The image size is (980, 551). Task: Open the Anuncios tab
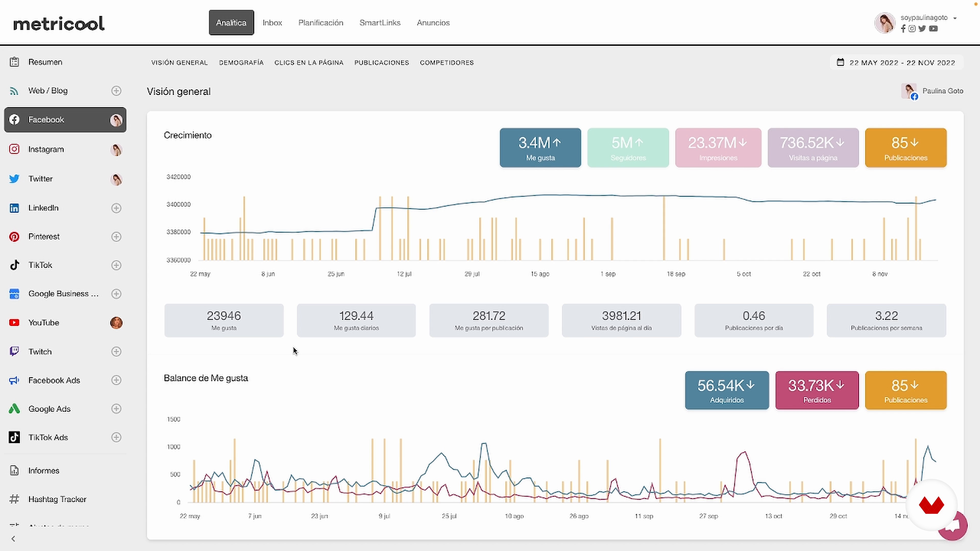[x=433, y=23]
